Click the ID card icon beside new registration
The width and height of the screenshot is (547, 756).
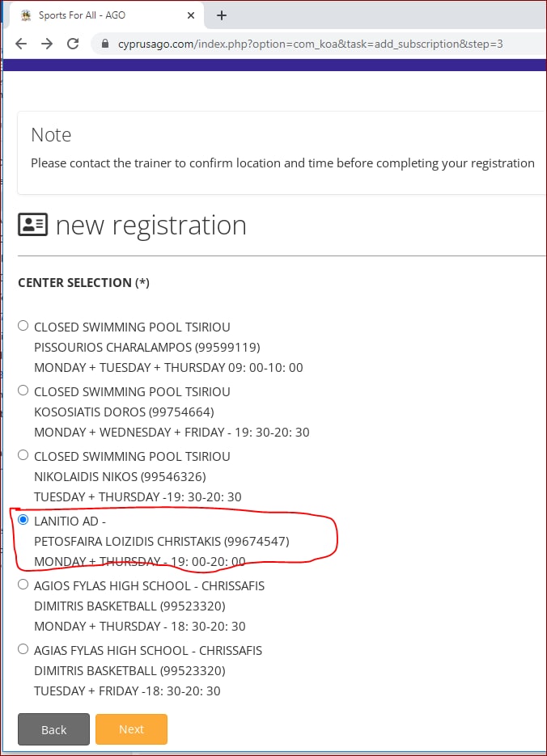click(33, 225)
